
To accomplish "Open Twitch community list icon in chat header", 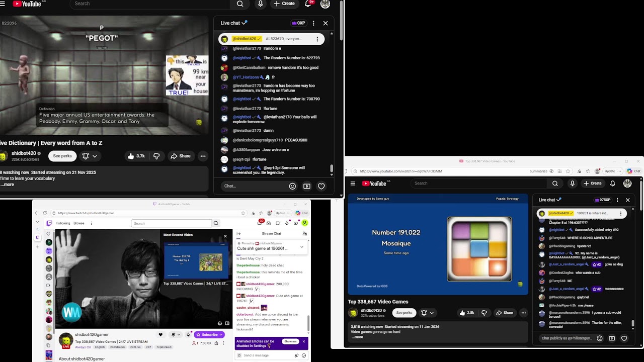I will [304, 233].
